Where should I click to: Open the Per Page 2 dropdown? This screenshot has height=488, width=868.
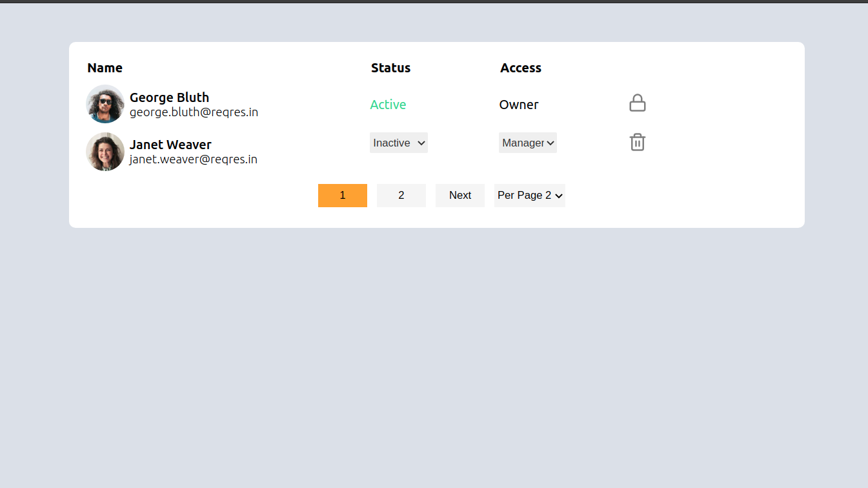point(529,195)
